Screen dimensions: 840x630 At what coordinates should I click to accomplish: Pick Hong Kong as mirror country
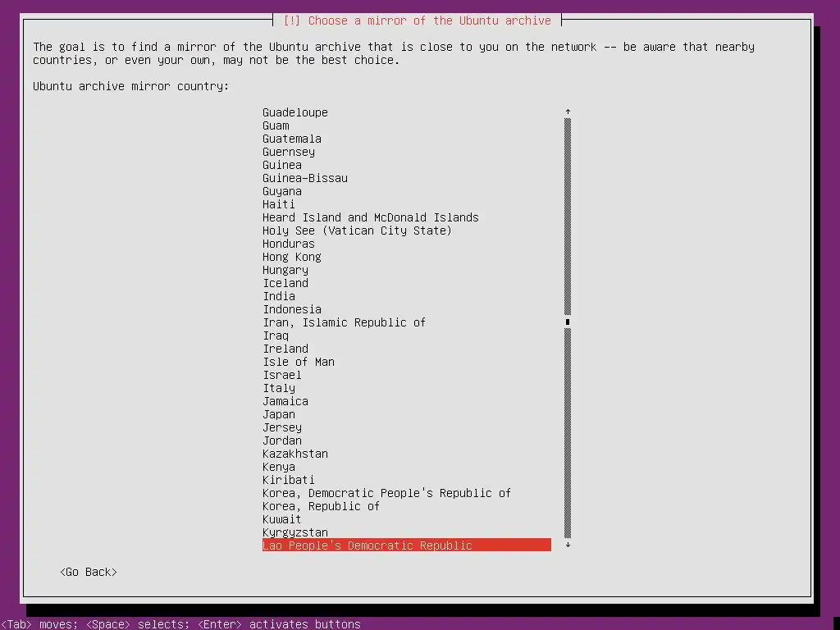click(291, 257)
